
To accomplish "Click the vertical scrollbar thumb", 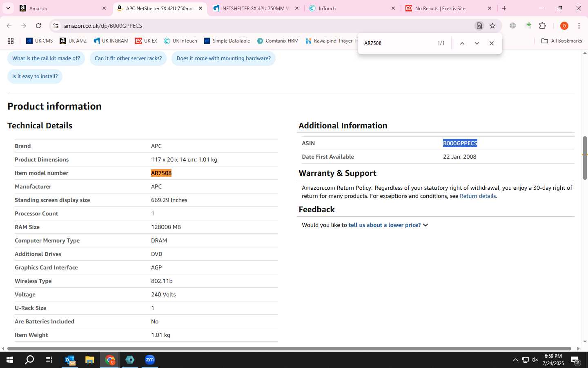I will pos(584,158).
